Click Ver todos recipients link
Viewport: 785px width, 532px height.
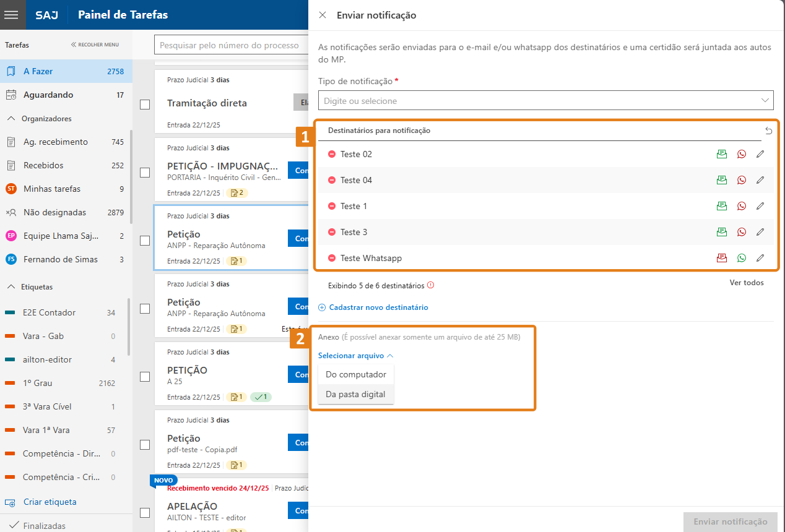click(746, 283)
